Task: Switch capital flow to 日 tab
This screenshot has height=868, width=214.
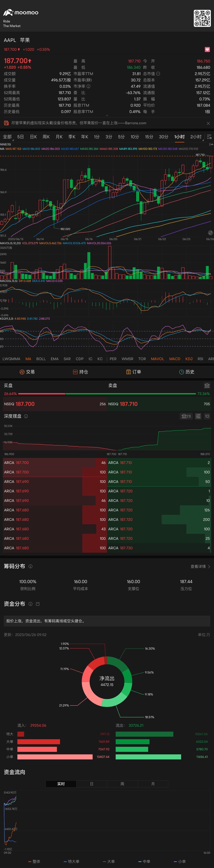Action: coord(92,784)
